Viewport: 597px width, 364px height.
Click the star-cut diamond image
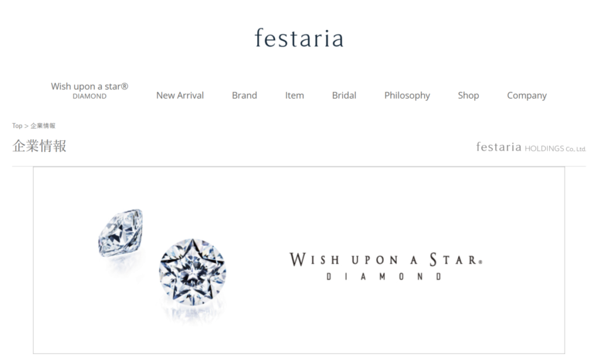[192, 272]
